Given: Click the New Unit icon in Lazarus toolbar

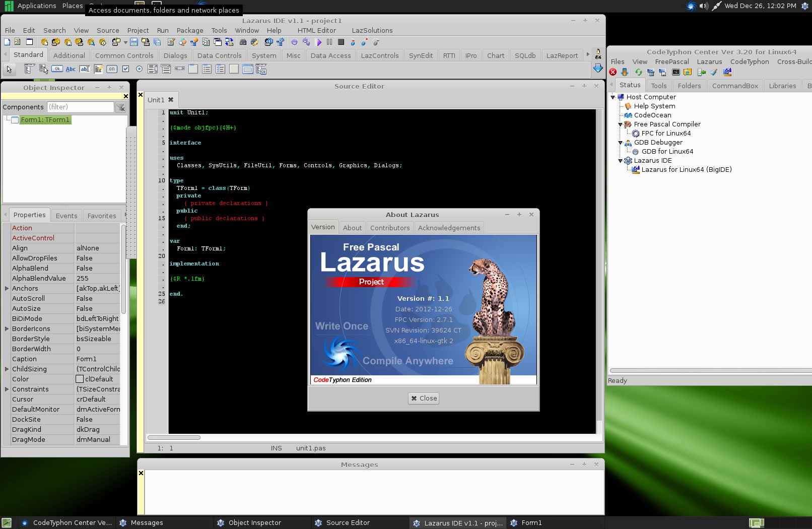Looking at the screenshot, I should (17, 42).
